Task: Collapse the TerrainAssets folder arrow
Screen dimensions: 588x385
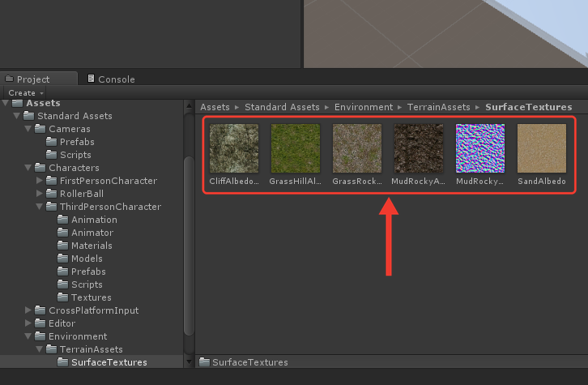Action: coord(39,349)
